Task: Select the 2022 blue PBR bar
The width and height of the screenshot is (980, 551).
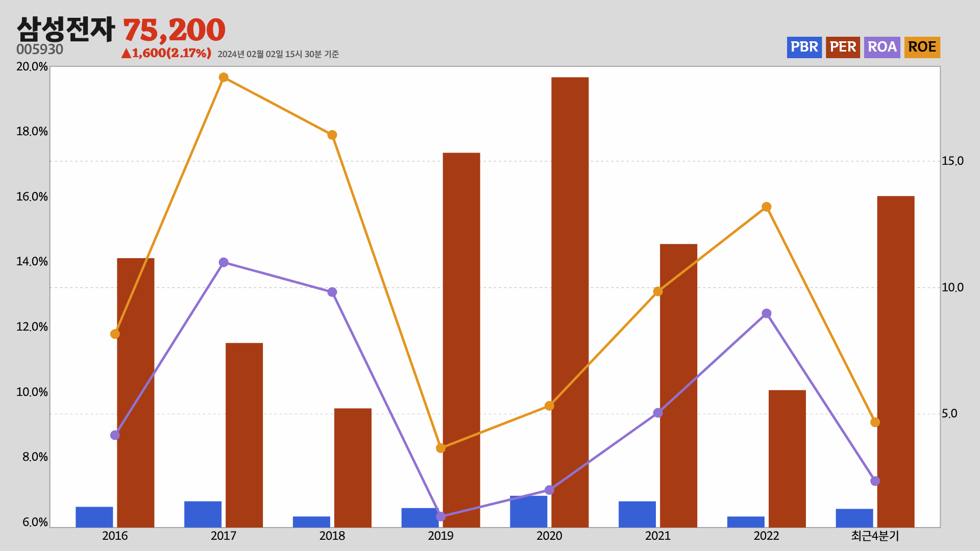Action: [746, 522]
